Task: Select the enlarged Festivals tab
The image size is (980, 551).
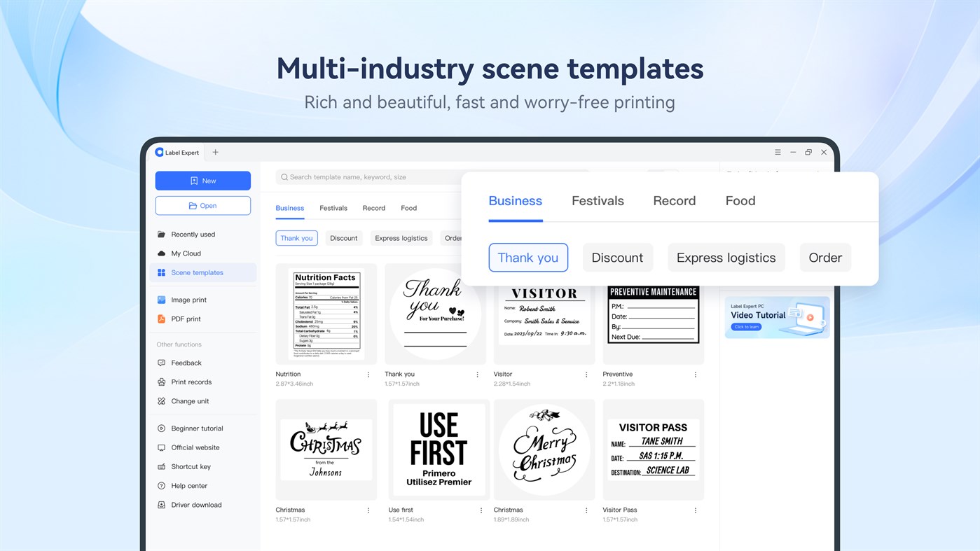Action: tap(598, 201)
